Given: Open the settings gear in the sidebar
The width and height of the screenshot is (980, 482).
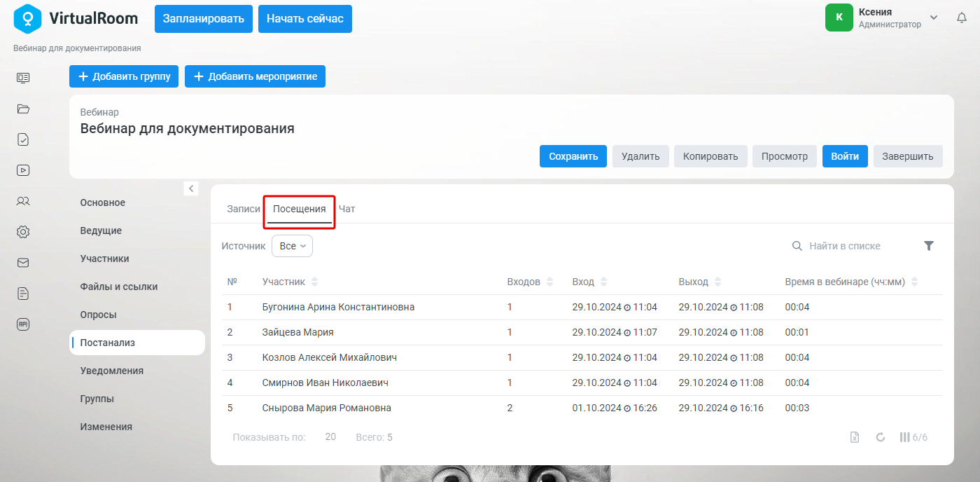Looking at the screenshot, I should (x=23, y=232).
